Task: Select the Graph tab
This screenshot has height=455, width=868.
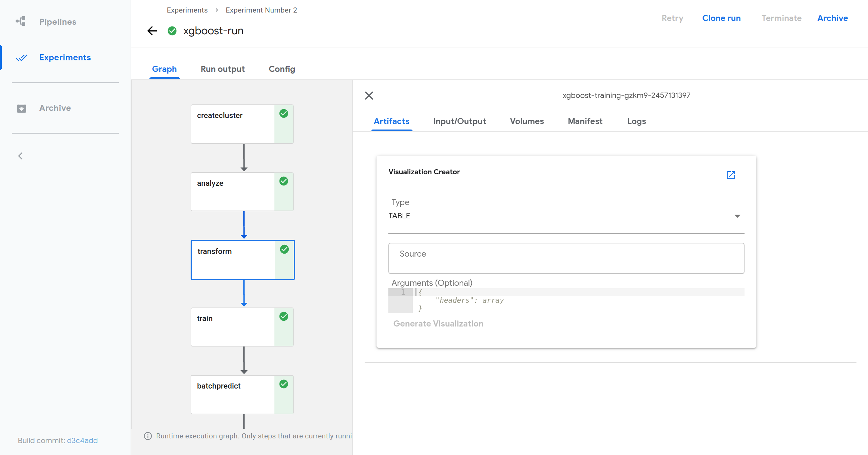Action: point(164,69)
